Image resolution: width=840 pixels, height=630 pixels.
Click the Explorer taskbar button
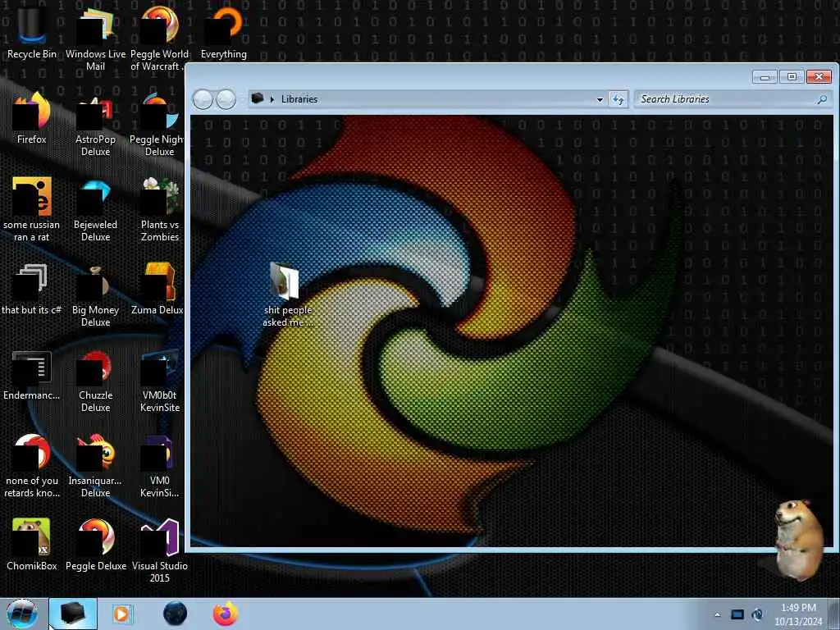(x=73, y=614)
